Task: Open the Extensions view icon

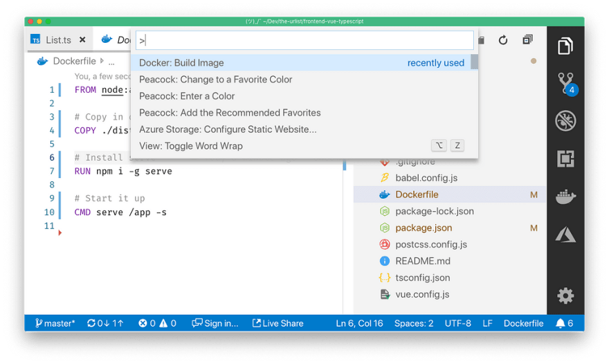Action: (x=565, y=158)
